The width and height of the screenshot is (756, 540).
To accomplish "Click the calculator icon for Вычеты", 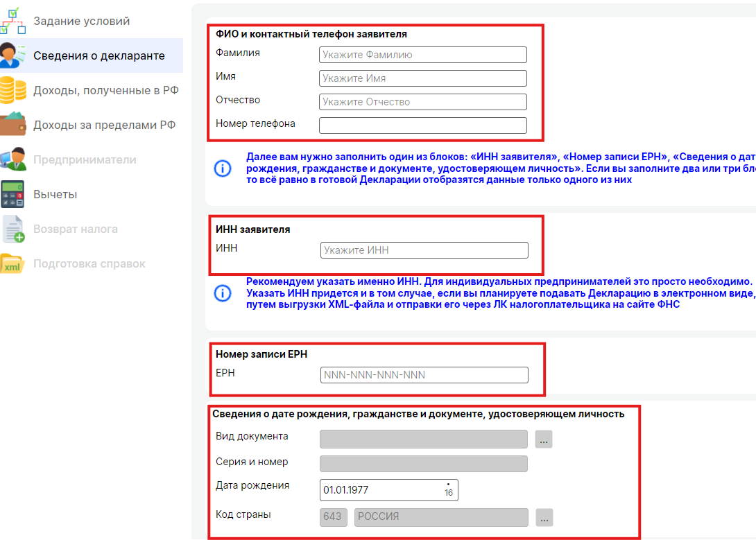I will (12, 194).
